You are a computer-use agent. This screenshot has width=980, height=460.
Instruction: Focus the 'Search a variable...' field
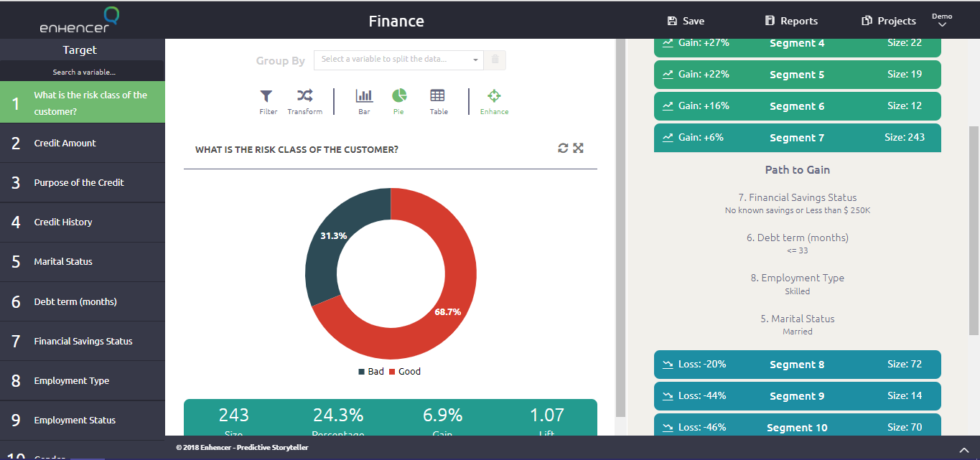(x=83, y=72)
